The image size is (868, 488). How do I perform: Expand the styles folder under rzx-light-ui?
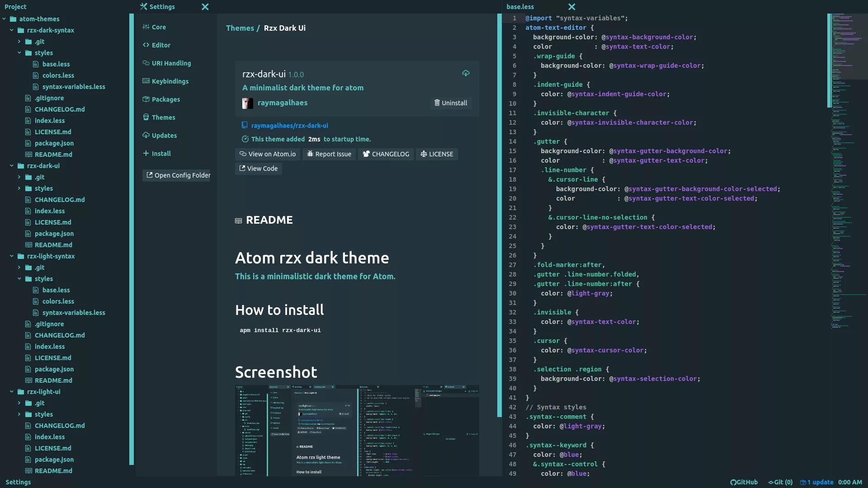click(x=19, y=414)
